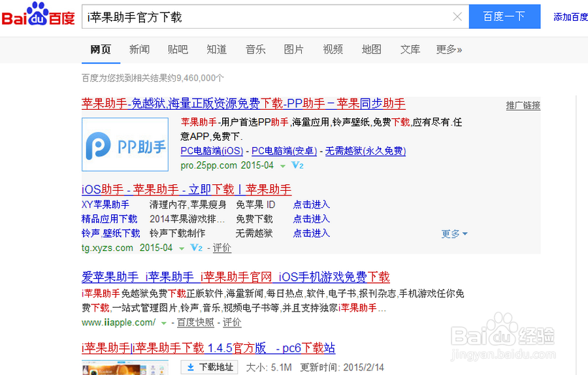Click the Baidu logo

coord(39,14)
